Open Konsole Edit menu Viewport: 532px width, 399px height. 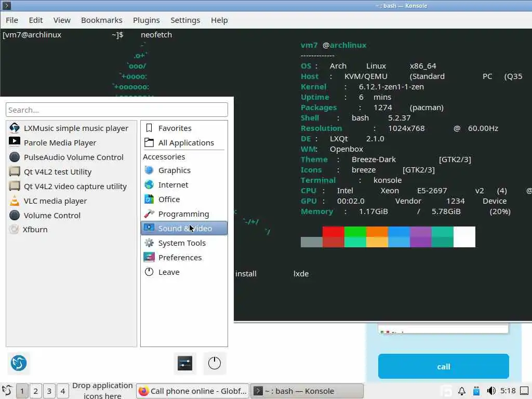(x=36, y=20)
